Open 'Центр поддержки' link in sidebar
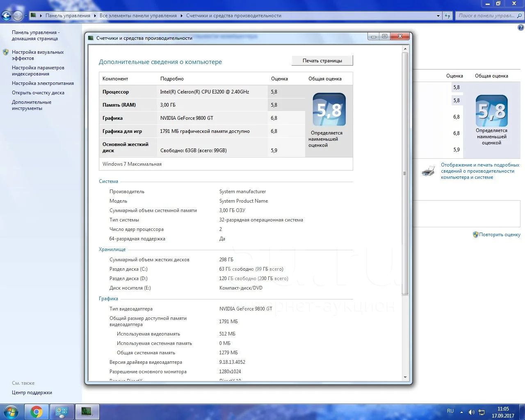The height and width of the screenshot is (420, 525). click(32, 393)
